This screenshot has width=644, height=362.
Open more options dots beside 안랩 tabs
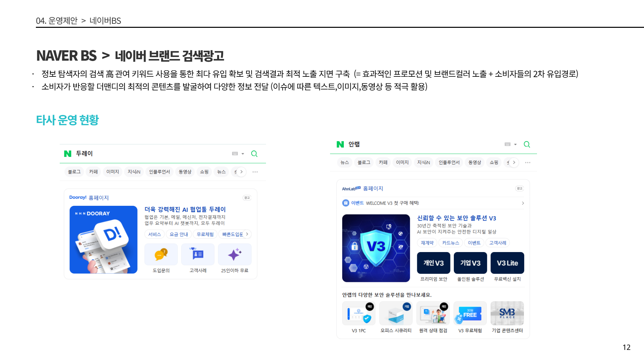pyautogui.click(x=528, y=163)
